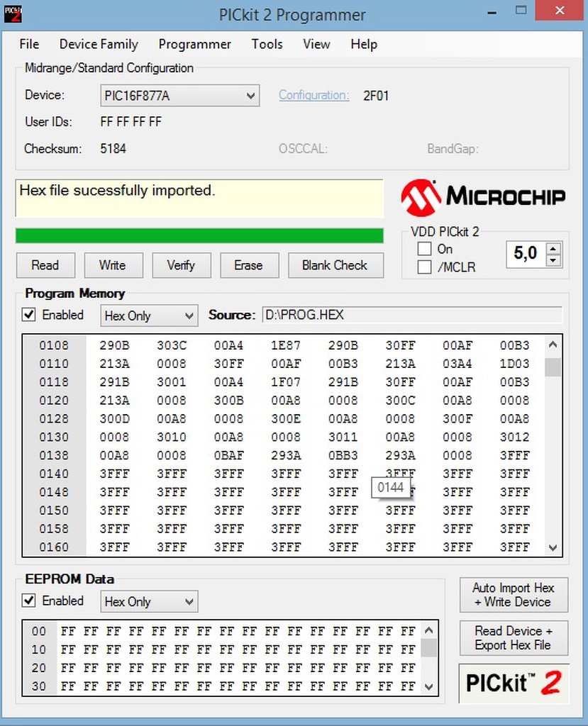Click row address 0140 in Program Memory

(54, 474)
